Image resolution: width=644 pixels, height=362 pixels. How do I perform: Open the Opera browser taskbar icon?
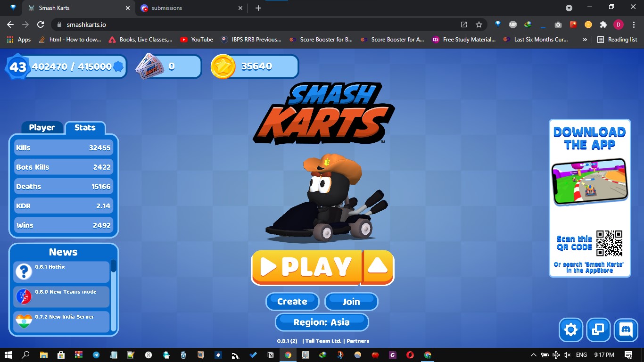410,355
